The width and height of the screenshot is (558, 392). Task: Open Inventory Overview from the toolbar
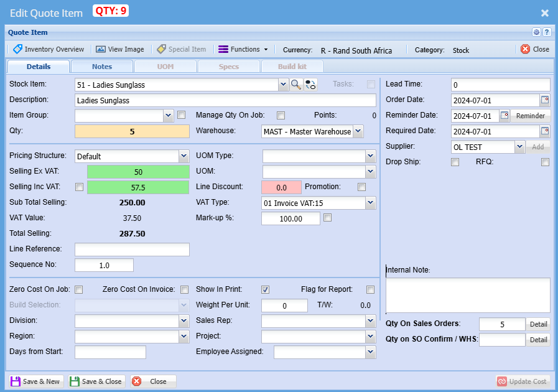pos(49,49)
